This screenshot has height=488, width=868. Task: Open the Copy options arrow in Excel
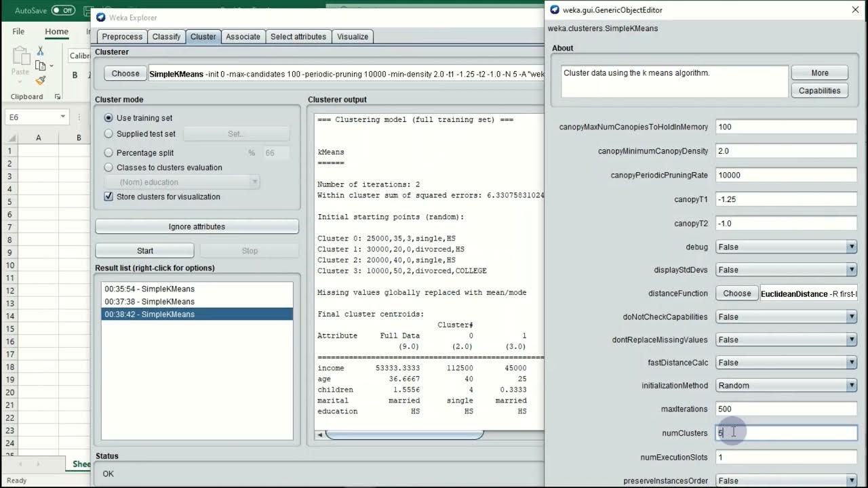coord(52,66)
